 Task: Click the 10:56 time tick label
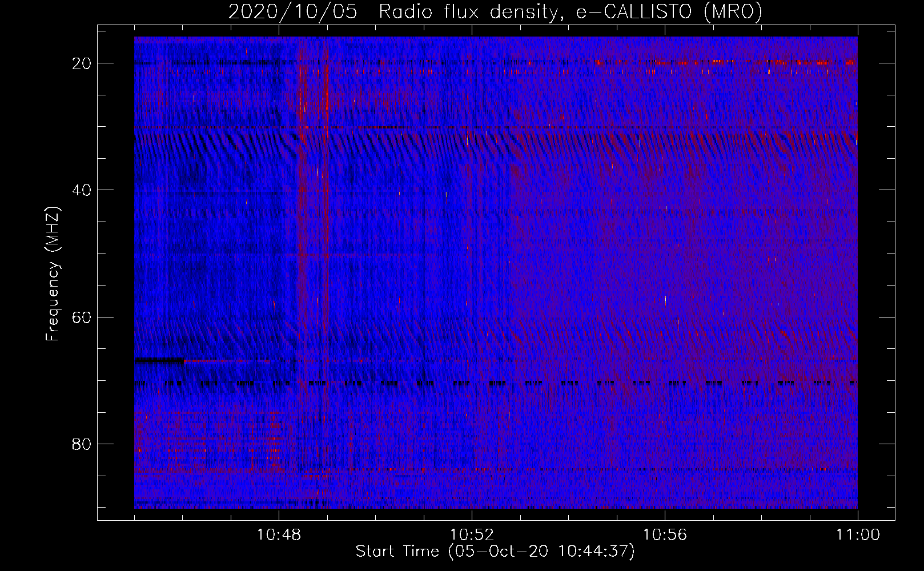coord(665,535)
